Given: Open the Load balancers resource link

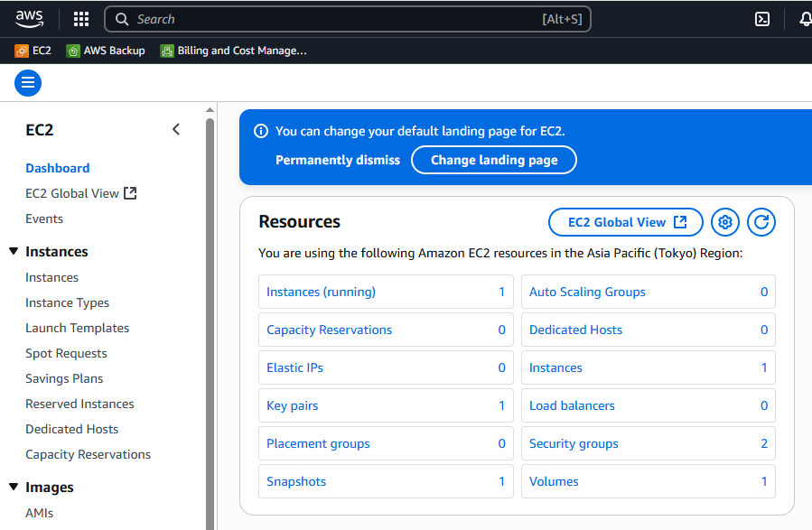Looking at the screenshot, I should coord(572,405).
